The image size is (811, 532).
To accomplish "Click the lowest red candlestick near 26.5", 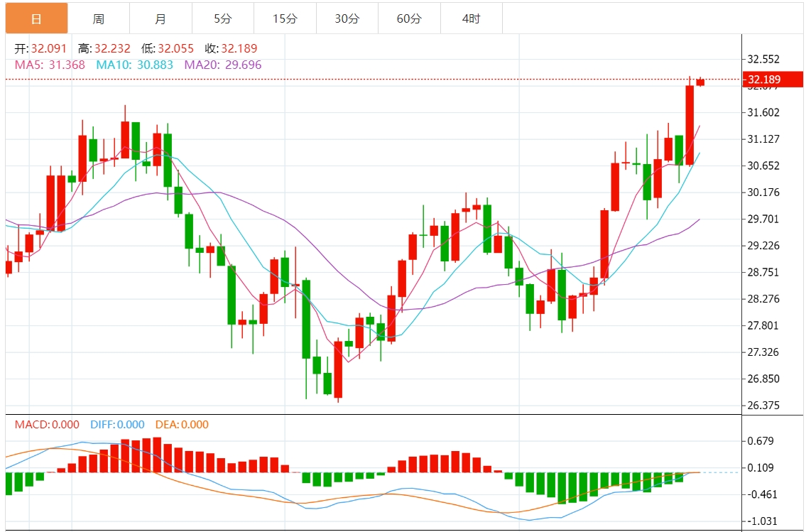I will pos(338,369).
